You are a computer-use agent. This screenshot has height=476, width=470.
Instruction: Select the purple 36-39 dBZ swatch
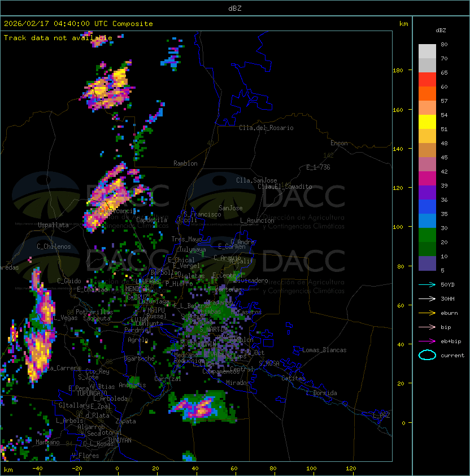coord(427,192)
